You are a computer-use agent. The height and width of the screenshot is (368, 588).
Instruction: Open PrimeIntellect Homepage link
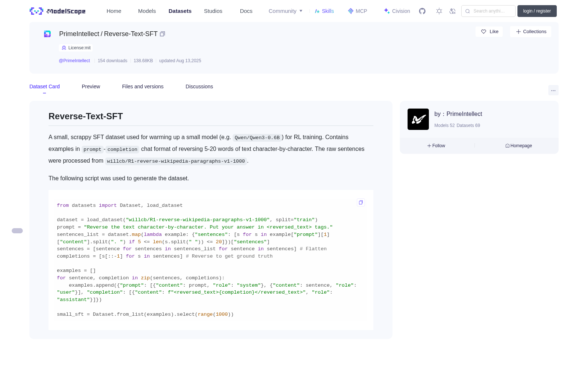[x=519, y=146]
